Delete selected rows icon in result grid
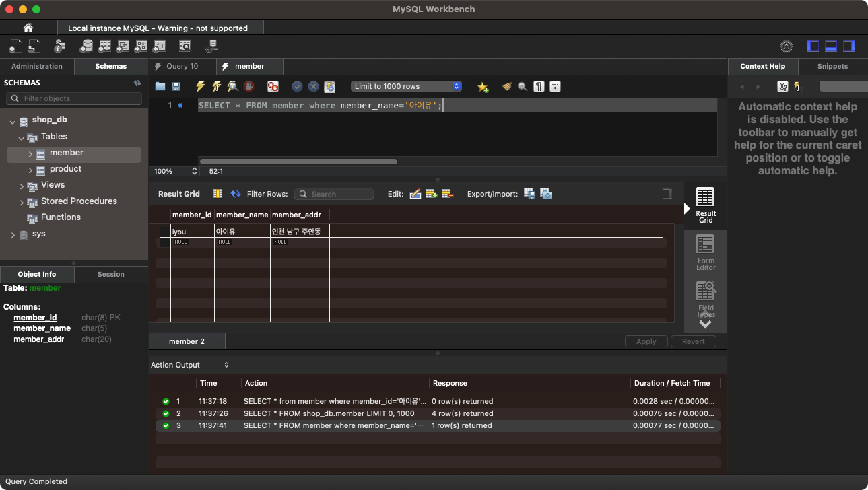Image resolution: width=868 pixels, height=490 pixels. (x=448, y=194)
